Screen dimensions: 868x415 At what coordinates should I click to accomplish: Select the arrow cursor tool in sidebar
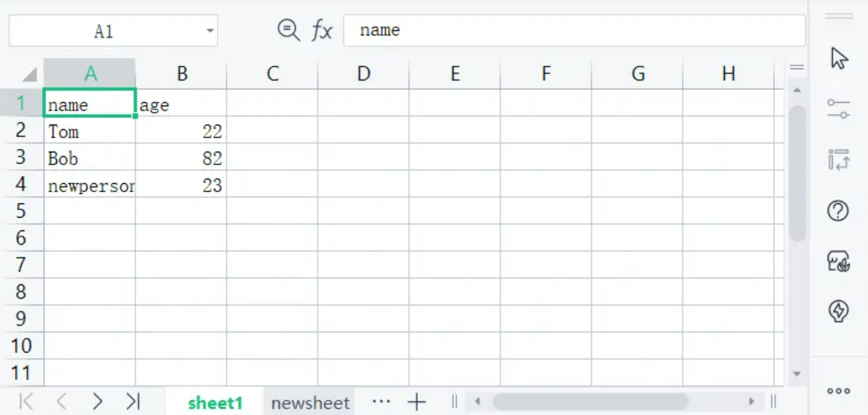[839, 58]
